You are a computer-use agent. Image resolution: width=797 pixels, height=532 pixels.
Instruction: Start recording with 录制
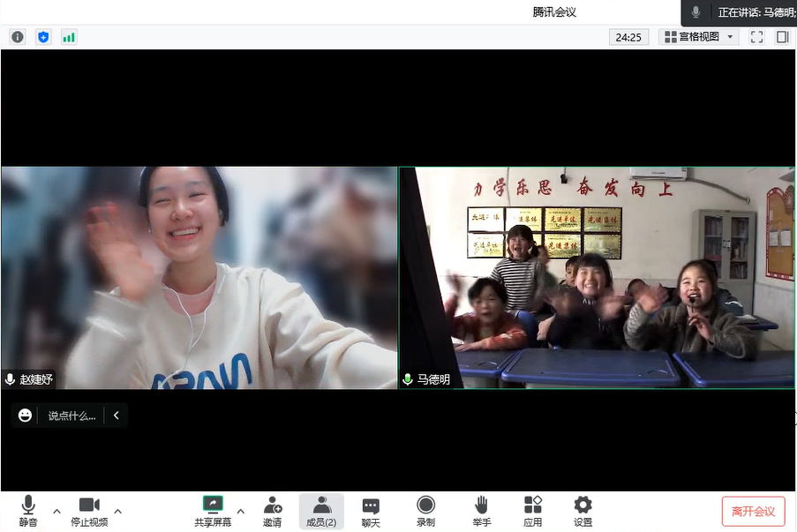pyautogui.click(x=425, y=511)
